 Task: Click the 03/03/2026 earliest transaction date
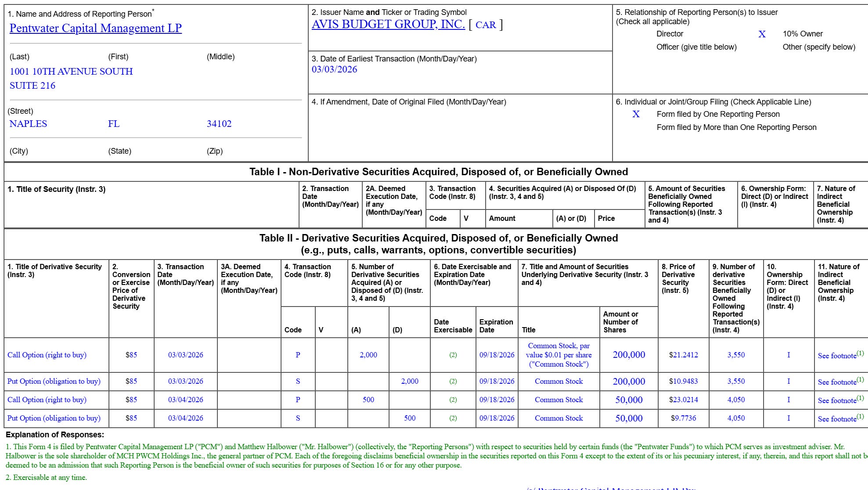[x=334, y=69]
